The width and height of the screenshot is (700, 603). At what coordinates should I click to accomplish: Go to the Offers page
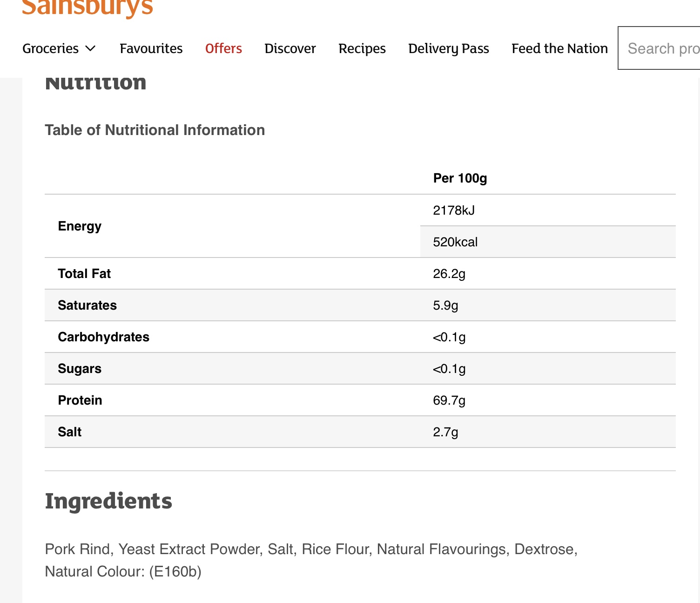(x=223, y=48)
